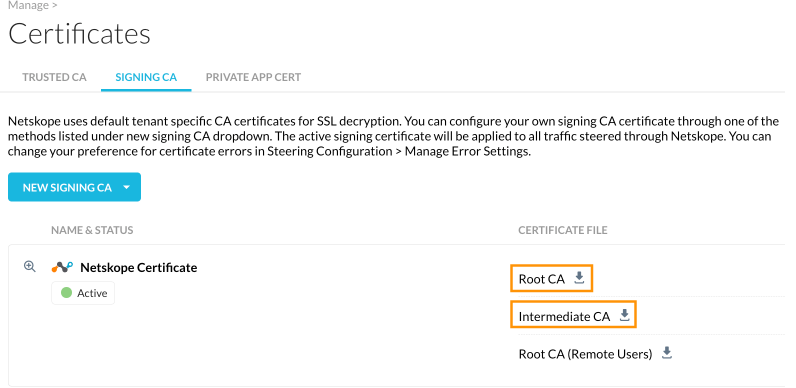Open the Private App Cert tab
The height and width of the screenshot is (388, 796).
[253, 77]
